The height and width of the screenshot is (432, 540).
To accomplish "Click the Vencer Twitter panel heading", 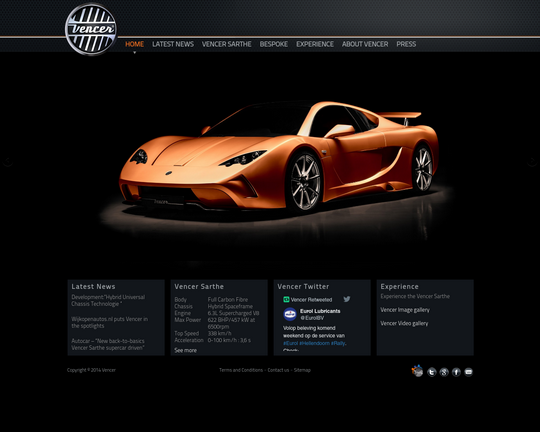I will 303,287.
